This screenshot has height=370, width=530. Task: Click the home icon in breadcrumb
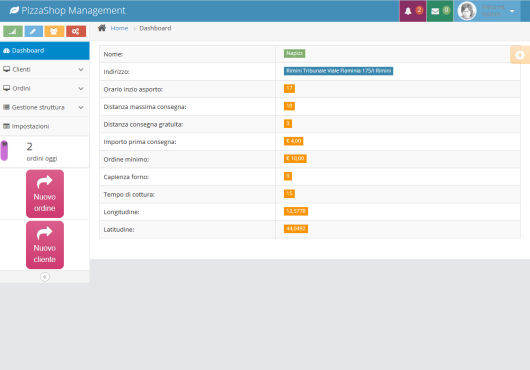tap(102, 28)
